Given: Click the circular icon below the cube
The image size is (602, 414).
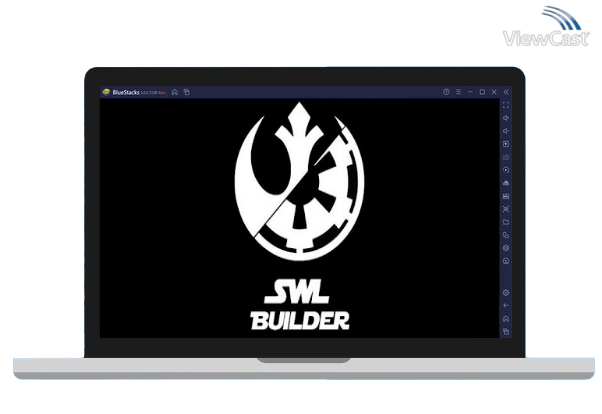Looking at the screenshot, I should [506, 261].
